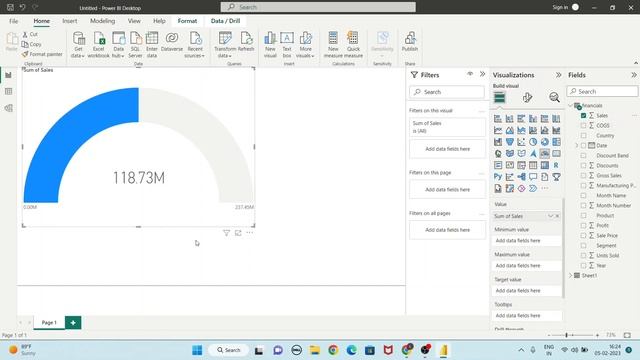This screenshot has width=640, height=360.
Task: Uncheck the Sales field
Action: point(584,116)
